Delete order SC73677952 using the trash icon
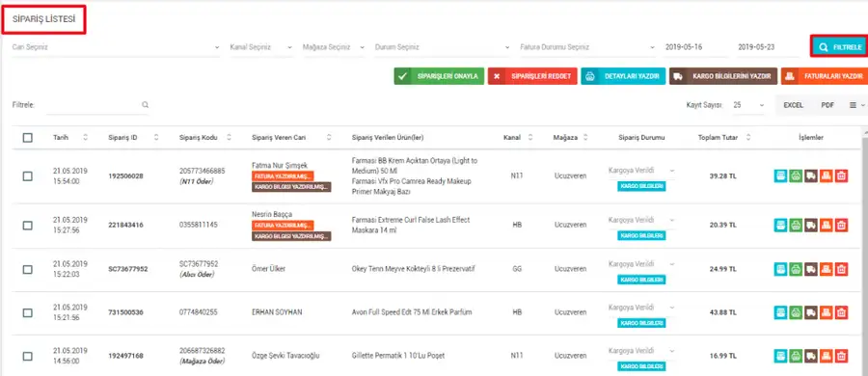 click(841, 269)
